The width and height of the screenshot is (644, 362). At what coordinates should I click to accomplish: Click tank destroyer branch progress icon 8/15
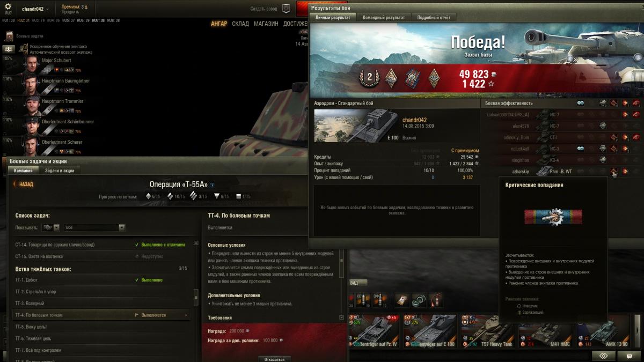pos(217,196)
